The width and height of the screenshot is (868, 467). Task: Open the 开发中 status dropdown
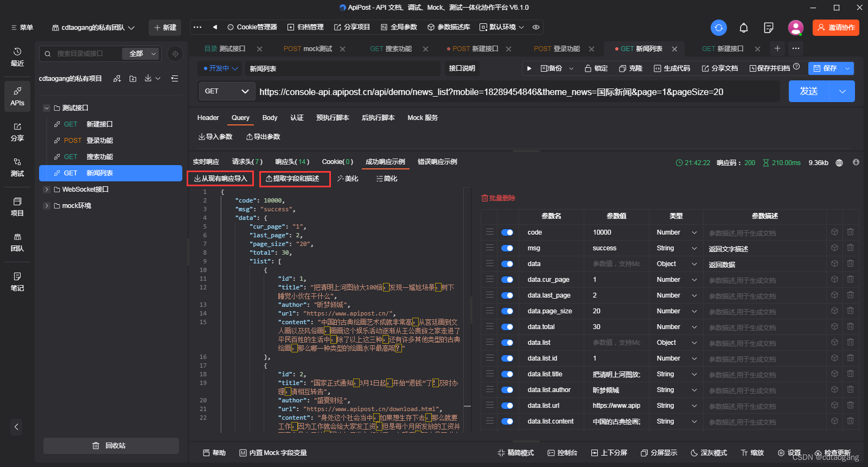(x=221, y=68)
